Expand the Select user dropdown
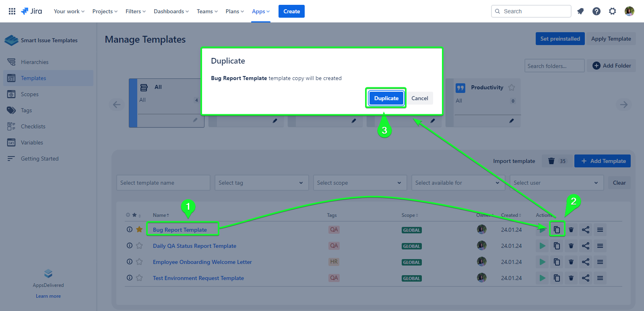Viewport: 644px width, 311px height. (556, 183)
